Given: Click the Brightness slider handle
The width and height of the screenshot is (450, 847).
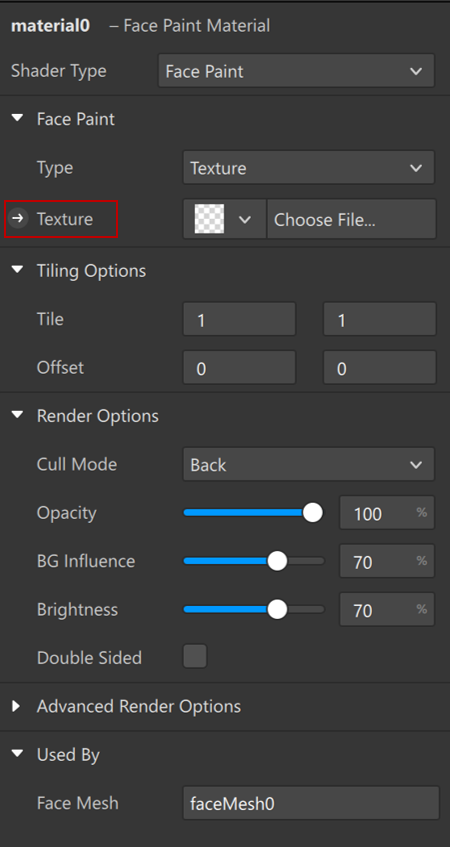Looking at the screenshot, I should pos(277,609).
